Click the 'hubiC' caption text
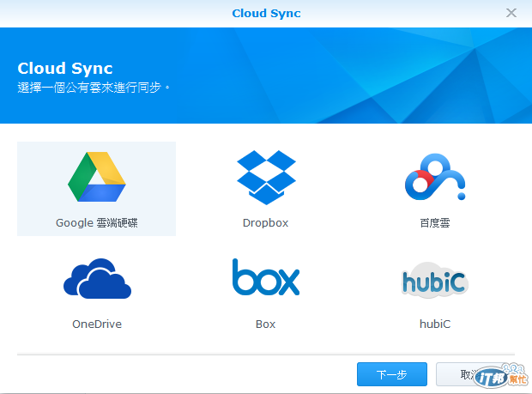532x394 pixels. 435,324
